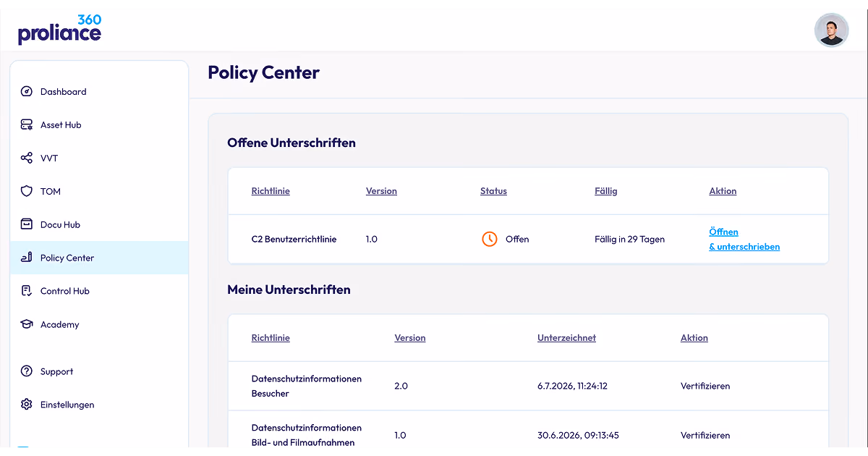Image resolution: width=868 pixels, height=456 pixels.
Task: Click Aktion header in Offene Unterschriften
Action: click(723, 191)
